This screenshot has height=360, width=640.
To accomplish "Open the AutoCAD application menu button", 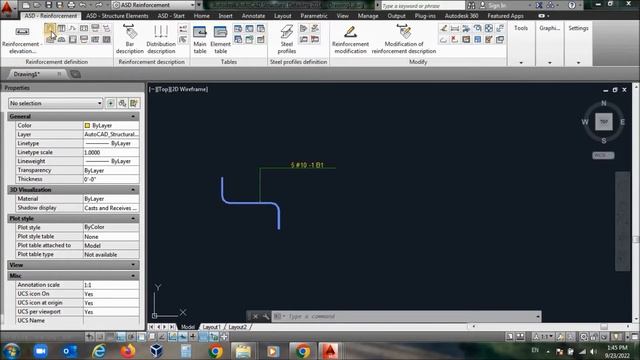I will pos(7,8).
